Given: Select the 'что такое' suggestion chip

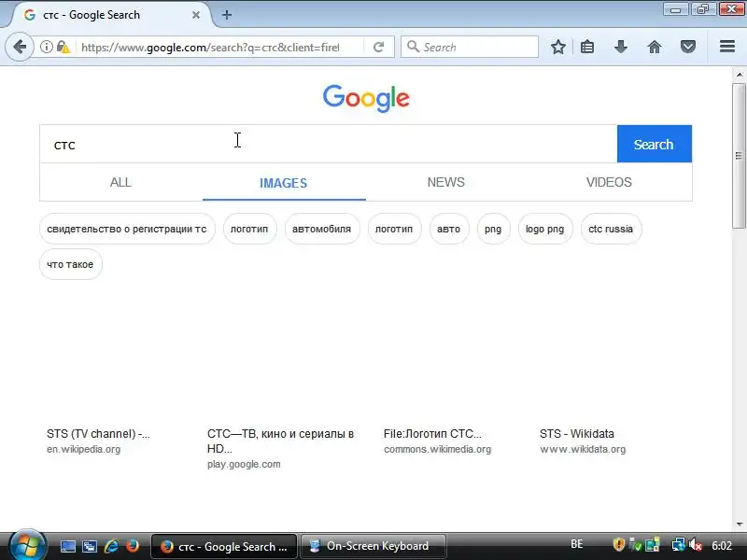Looking at the screenshot, I should coord(71,264).
